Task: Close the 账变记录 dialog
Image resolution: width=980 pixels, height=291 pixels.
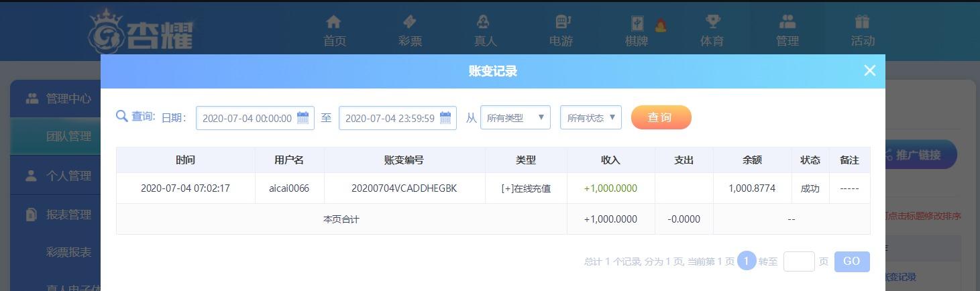Action: coord(869,70)
